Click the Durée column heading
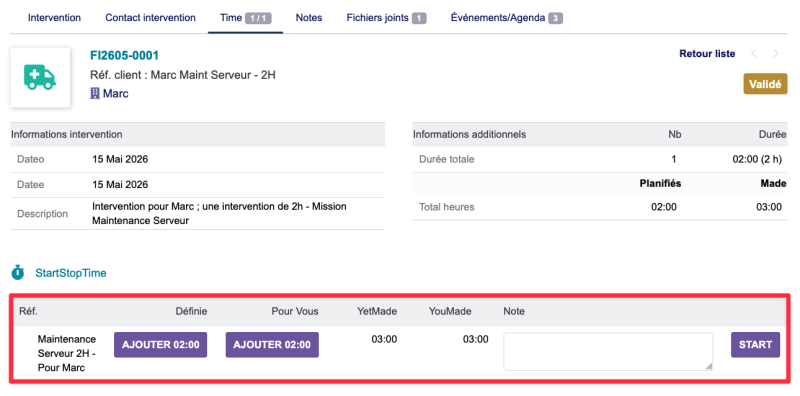This screenshot has height=396, width=800. point(773,135)
